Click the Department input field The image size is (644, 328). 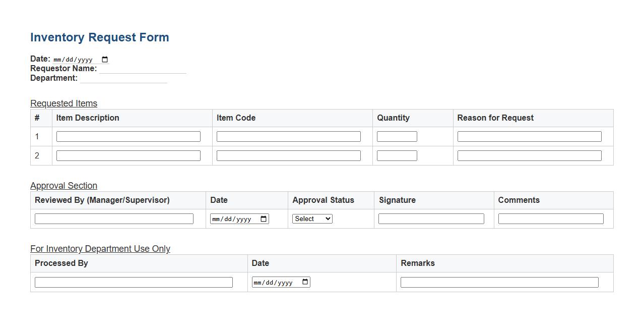123,79
